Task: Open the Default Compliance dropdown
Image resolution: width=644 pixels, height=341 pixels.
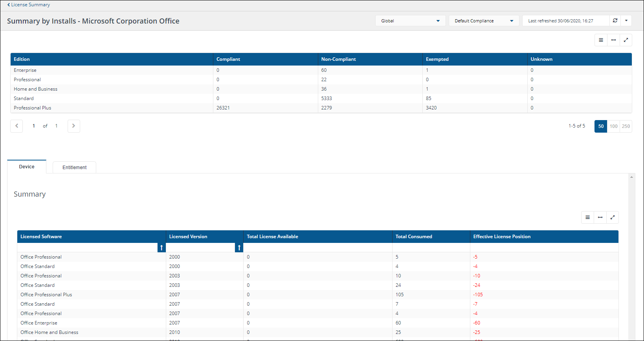Action: pos(484,21)
